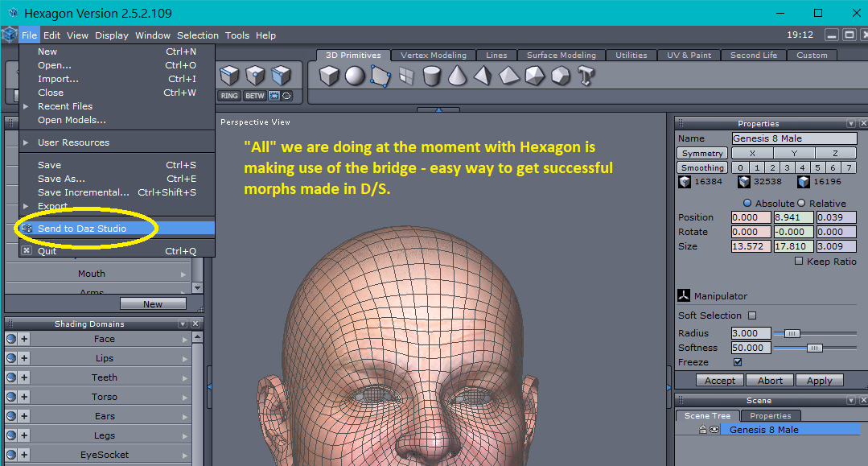The width and height of the screenshot is (868, 466).
Task: Select the dodecahedron primitive icon
Action: pos(560,76)
